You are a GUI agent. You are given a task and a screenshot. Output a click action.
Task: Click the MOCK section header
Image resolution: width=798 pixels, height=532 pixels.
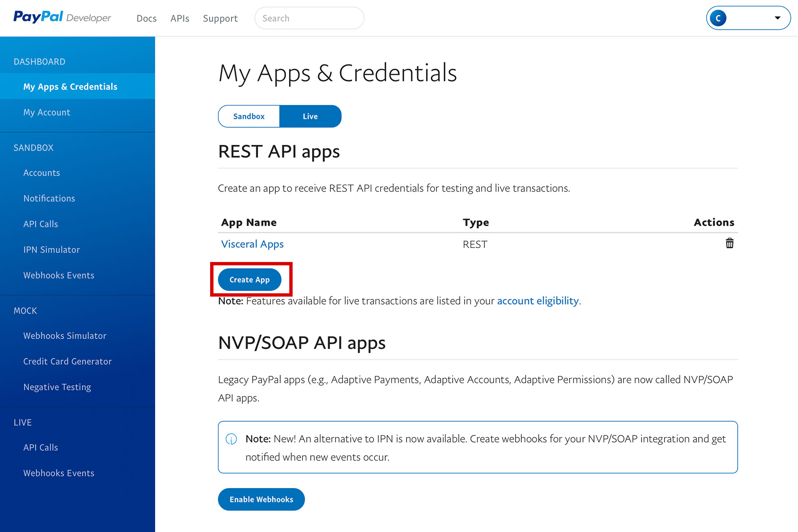pyautogui.click(x=25, y=311)
